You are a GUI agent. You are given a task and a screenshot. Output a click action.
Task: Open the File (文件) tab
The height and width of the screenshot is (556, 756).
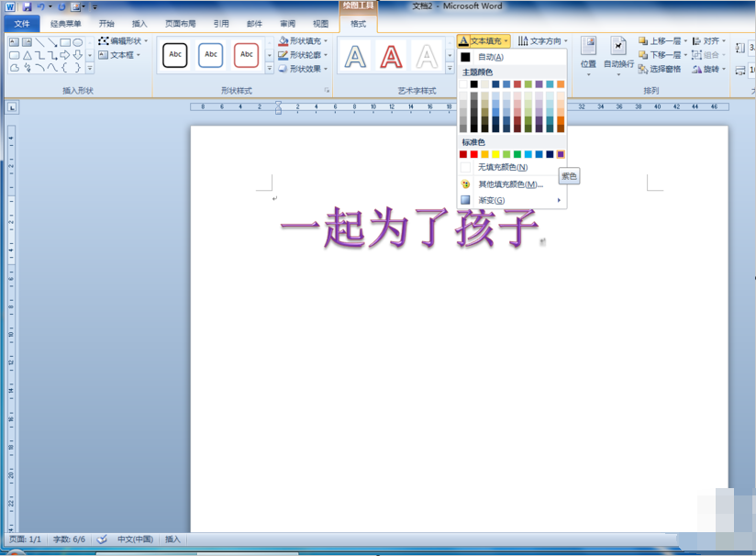click(22, 24)
